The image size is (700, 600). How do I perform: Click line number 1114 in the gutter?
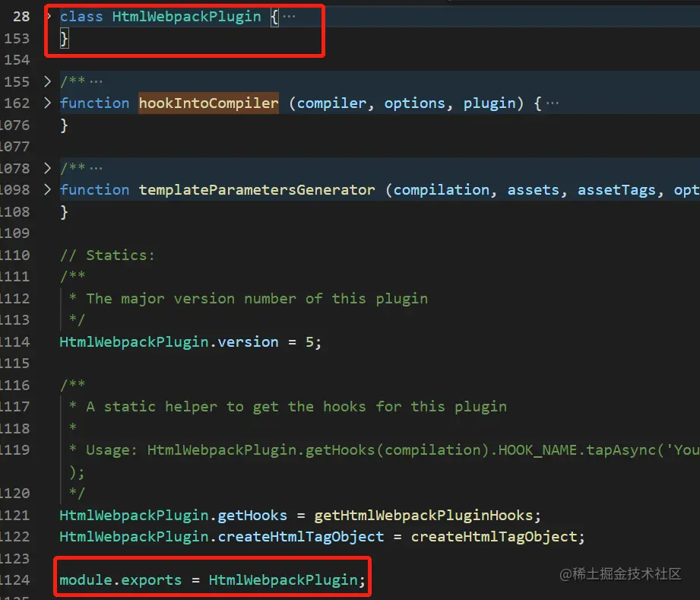[x=18, y=342]
